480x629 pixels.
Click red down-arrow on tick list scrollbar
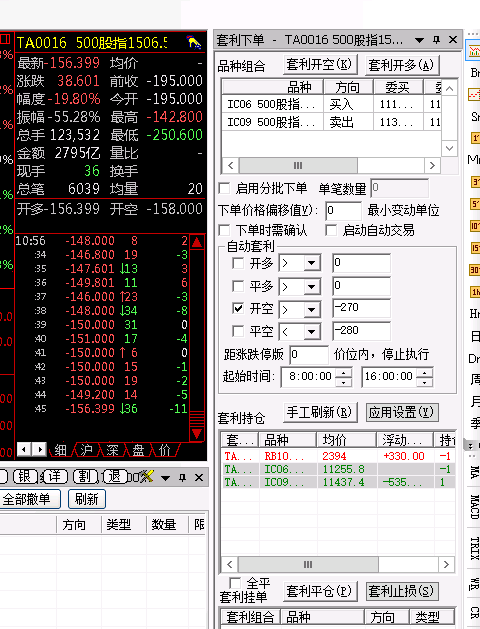[197, 434]
